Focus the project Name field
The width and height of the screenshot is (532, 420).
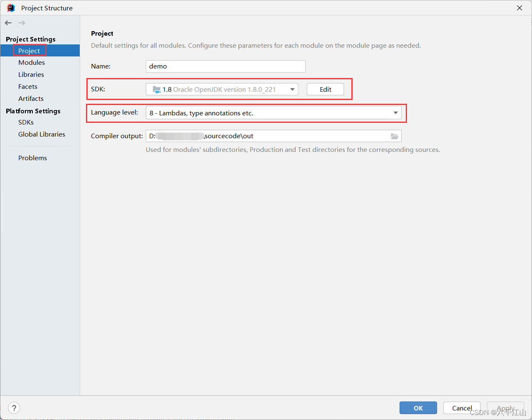[226, 66]
